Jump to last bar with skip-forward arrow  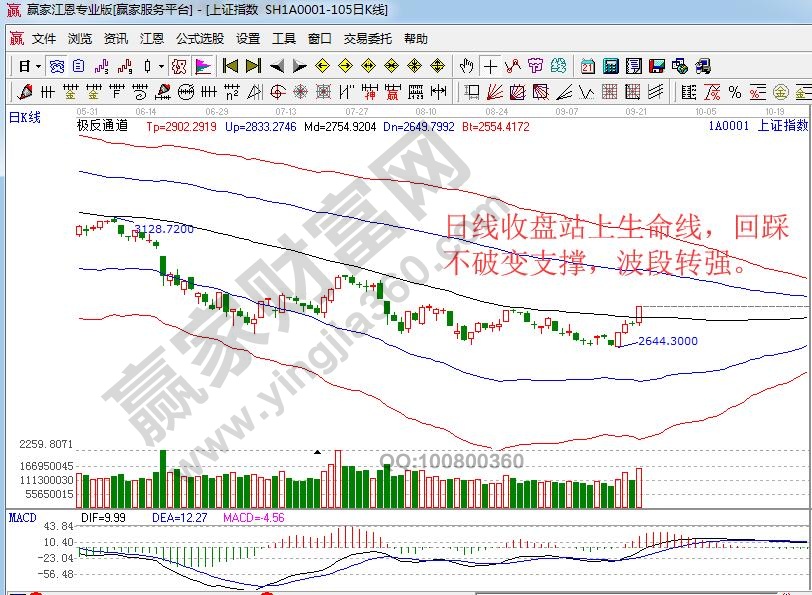(x=253, y=67)
